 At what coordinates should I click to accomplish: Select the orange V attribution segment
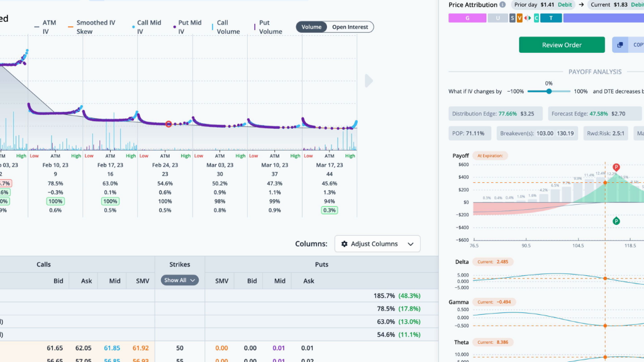pyautogui.click(x=519, y=18)
